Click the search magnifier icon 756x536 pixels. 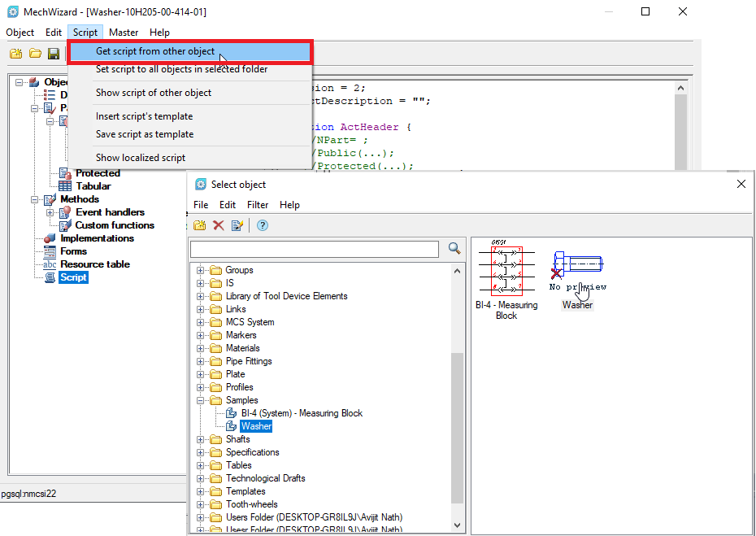[x=454, y=248]
